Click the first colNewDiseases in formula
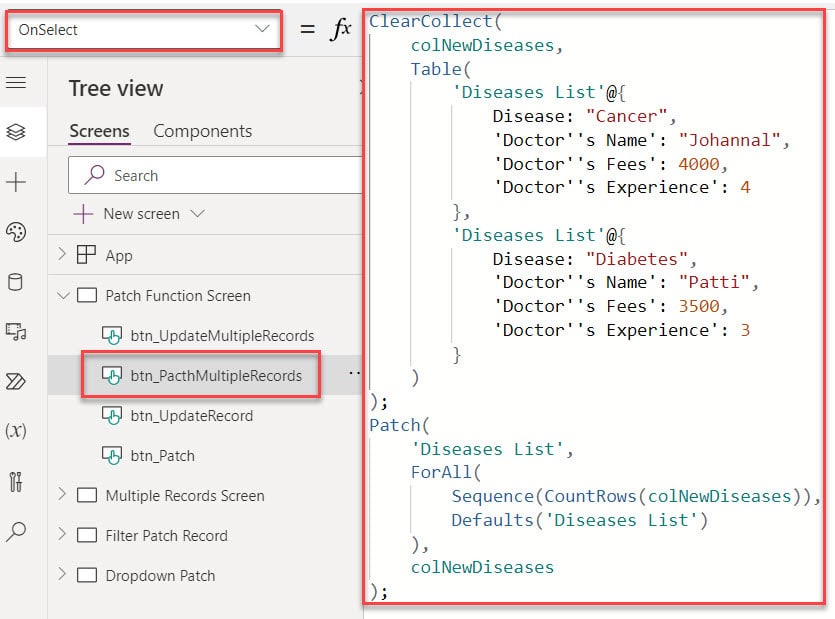Screen dimensions: 835x619 (x=482, y=45)
